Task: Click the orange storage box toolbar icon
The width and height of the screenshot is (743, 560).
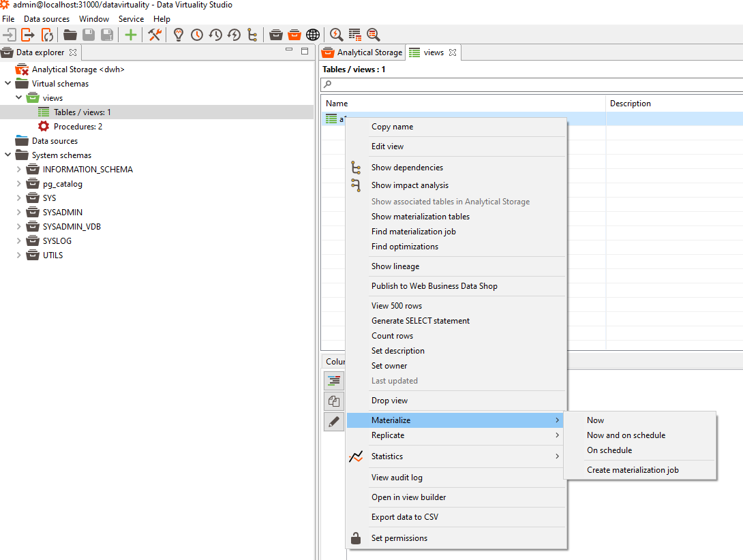Action: [x=294, y=35]
